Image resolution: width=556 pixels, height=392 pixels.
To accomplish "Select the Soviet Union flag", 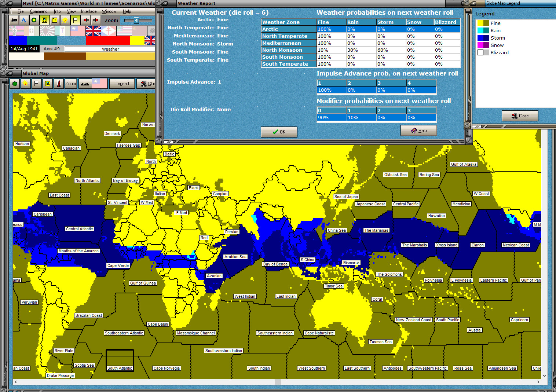I will tap(139, 31).
